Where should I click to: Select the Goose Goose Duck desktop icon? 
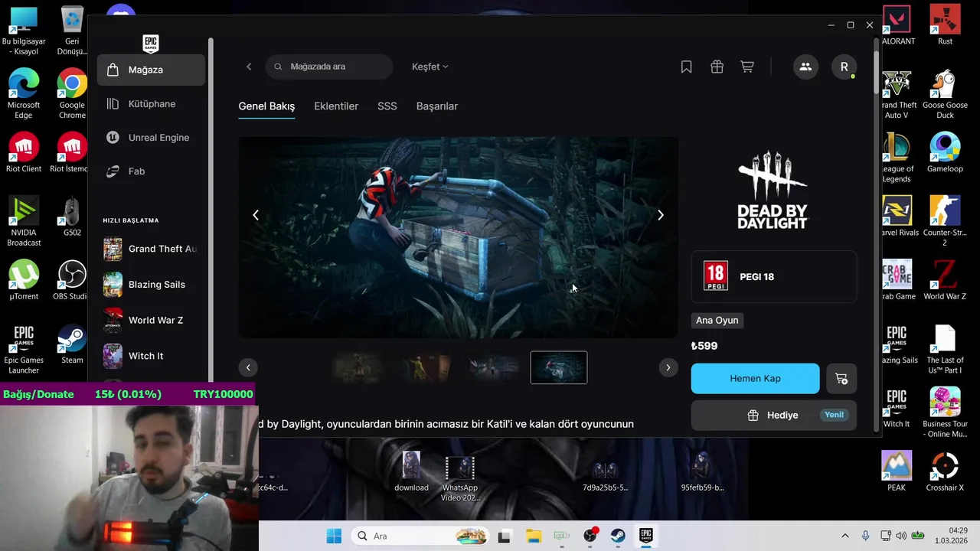coord(945,94)
